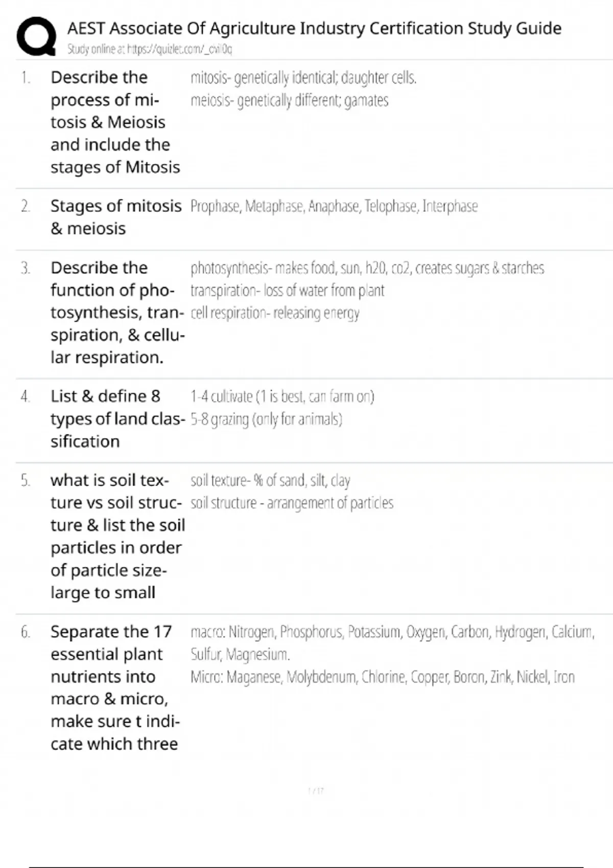The image size is (613, 868).
Task: Click the AEST study guide title
Action: (314, 28)
